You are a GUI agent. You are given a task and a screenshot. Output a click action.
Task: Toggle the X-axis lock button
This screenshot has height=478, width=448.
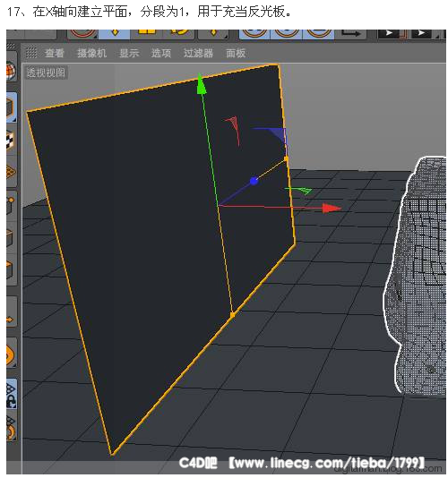[x=254, y=33]
